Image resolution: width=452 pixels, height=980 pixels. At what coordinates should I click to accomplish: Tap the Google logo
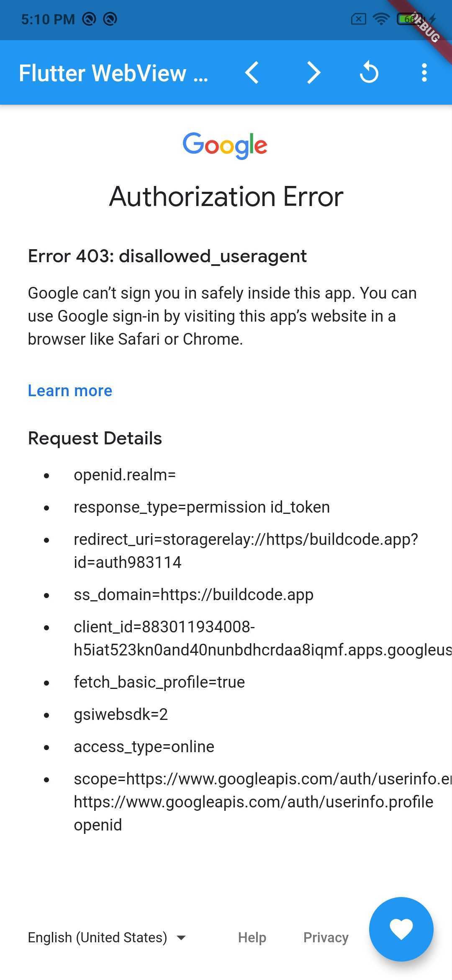pos(226,145)
